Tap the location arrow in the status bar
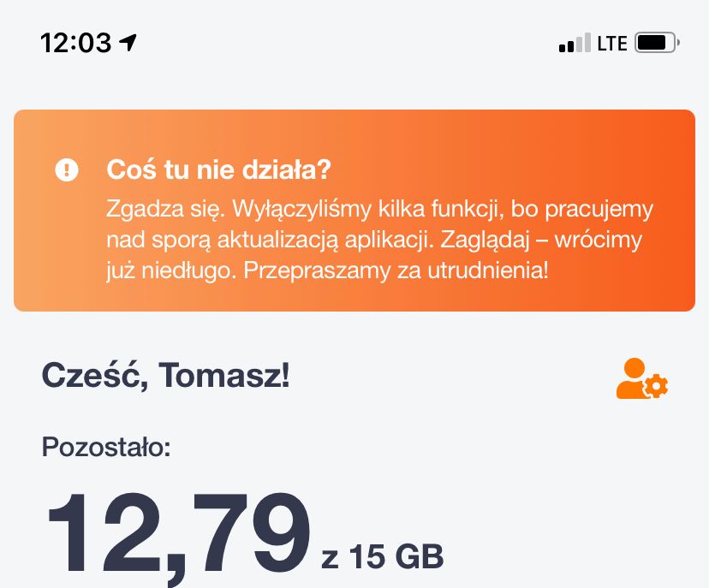The height and width of the screenshot is (588, 709). [129, 43]
